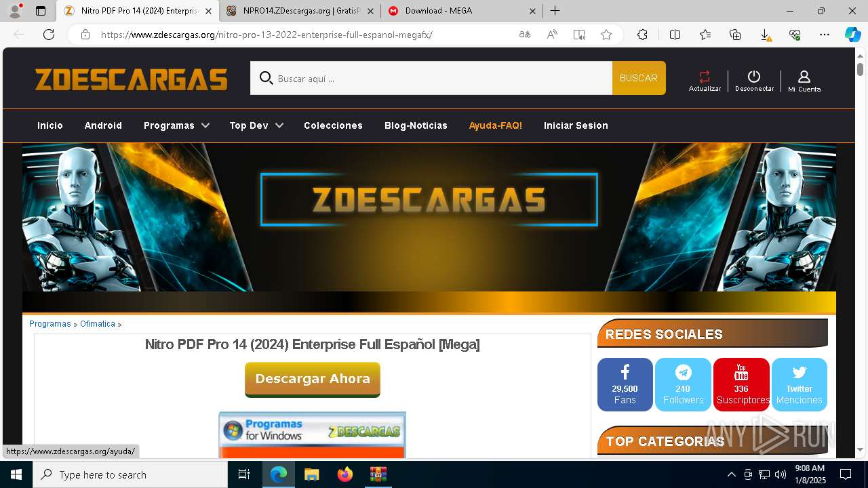
Task: Click the read aloud icon
Action: (552, 35)
